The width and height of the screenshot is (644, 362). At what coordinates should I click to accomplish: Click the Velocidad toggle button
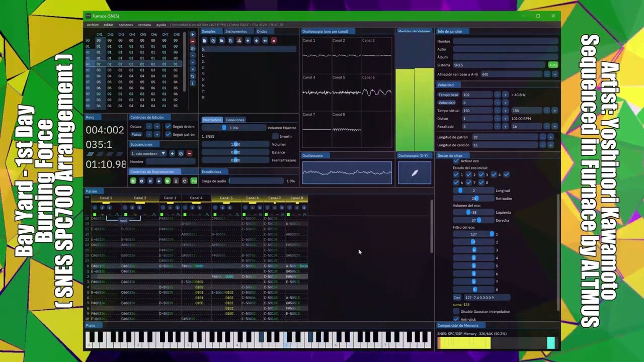(x=447, y=103)
